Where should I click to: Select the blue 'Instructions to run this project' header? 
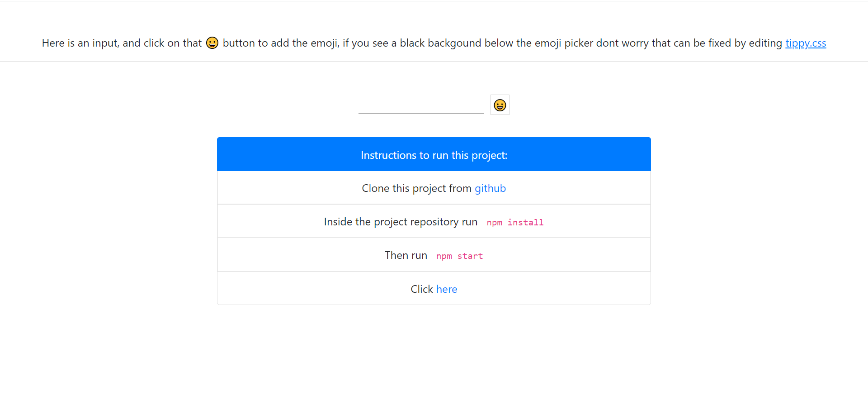[434, 154]
